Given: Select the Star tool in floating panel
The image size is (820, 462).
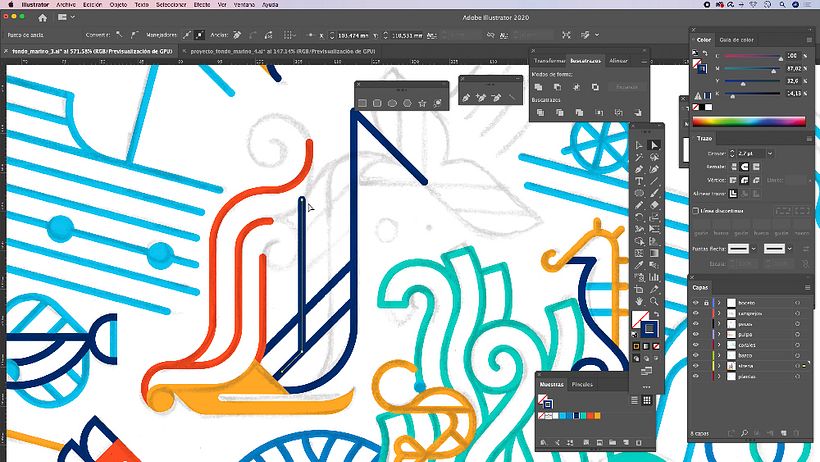Looking at the screenshot, I should point(422,103).
